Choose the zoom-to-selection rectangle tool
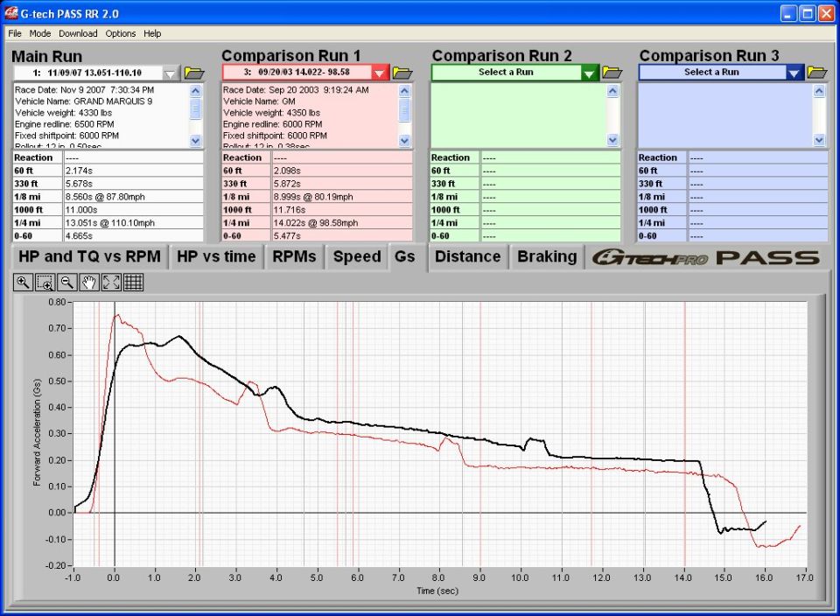The width and height of the screenshot is (840, 616). pyautogui.click(x=45, y=283)
